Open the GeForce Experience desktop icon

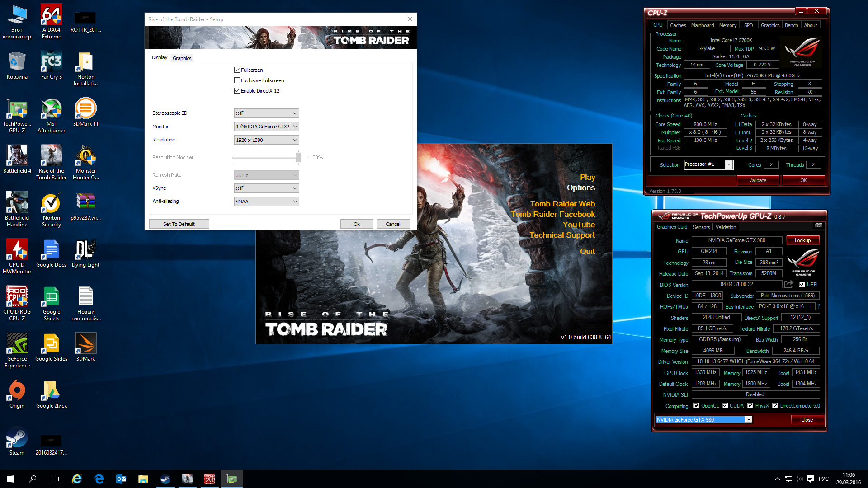pyautogui.click(x=17, y=345)
